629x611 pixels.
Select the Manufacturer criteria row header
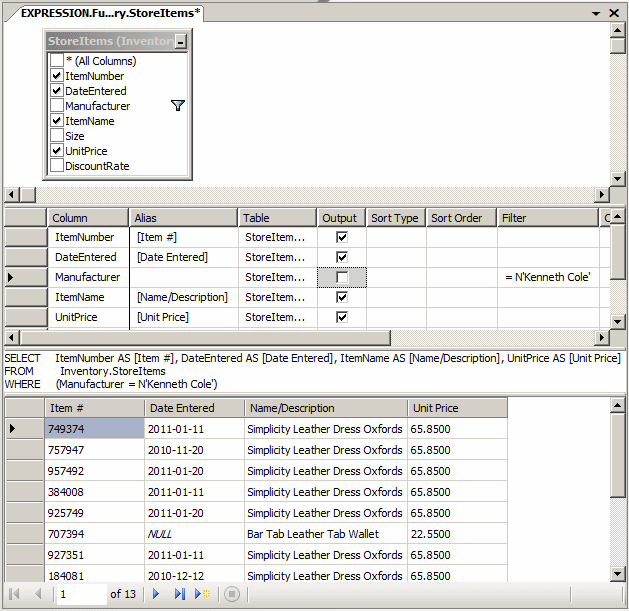[x=26, y=277]
